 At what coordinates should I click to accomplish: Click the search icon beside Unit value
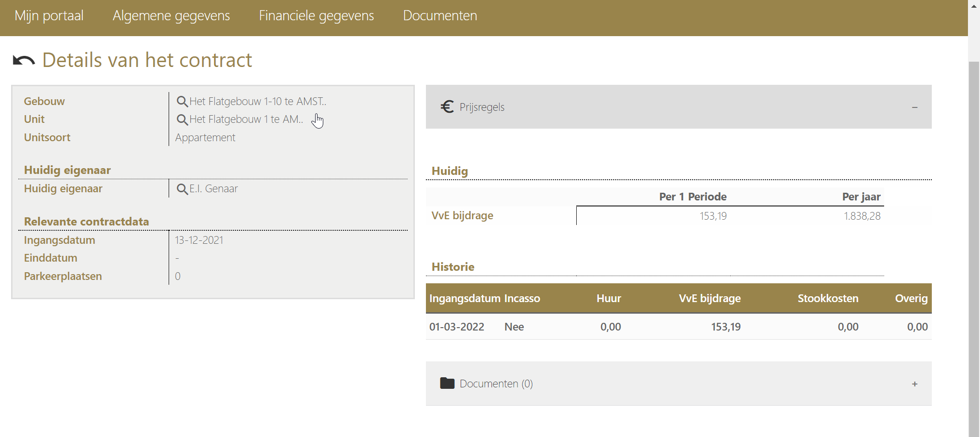182,119
